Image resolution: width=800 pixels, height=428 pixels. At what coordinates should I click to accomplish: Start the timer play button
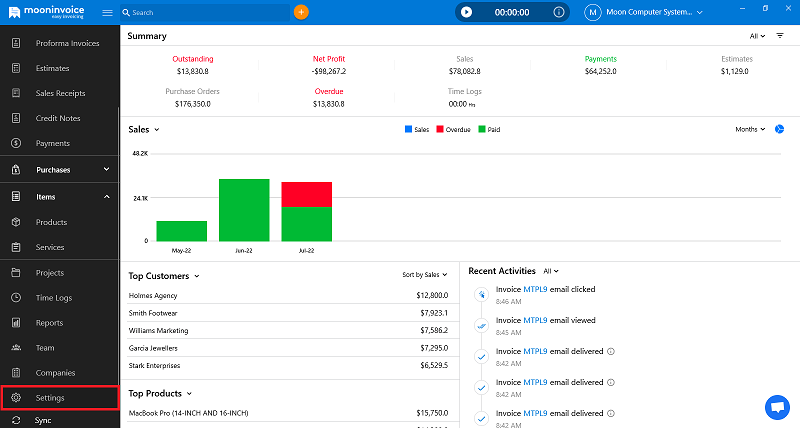[466, 12]
